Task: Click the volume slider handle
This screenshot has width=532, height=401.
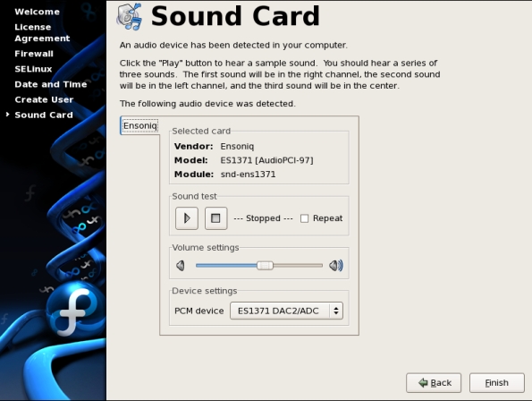Action: (x=265, y=266)
